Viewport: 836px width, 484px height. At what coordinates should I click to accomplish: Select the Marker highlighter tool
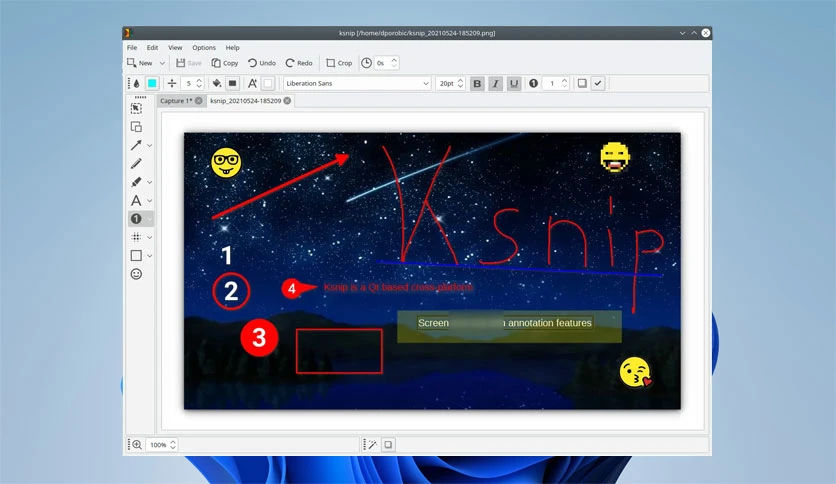coord(136,182)
